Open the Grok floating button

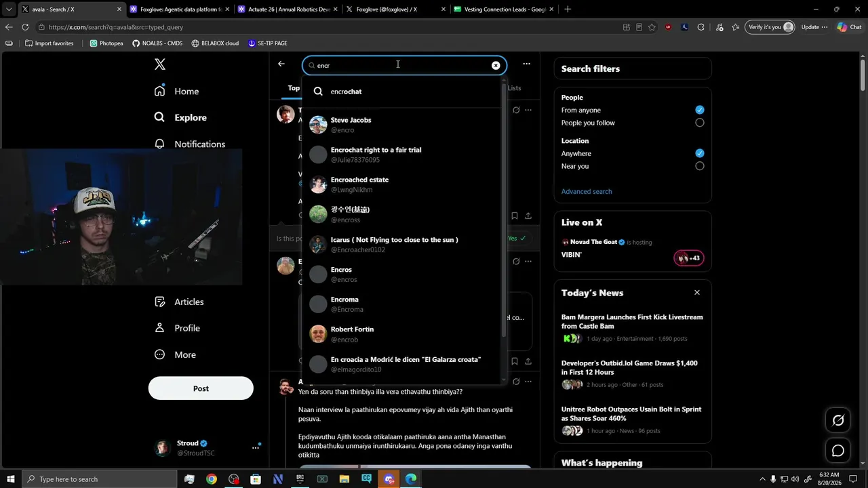click(838, 420)
